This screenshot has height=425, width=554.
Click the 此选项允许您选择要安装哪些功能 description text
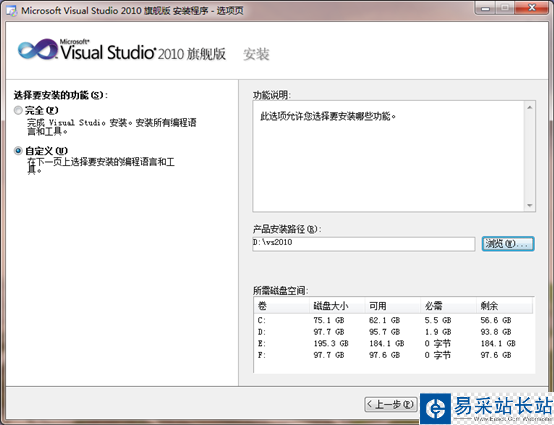click(328, 116)
